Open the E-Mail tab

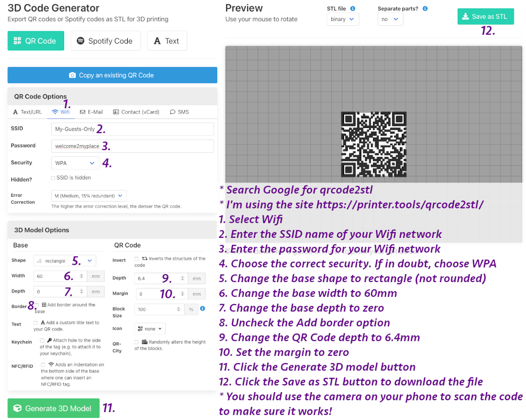pos(91,112)
